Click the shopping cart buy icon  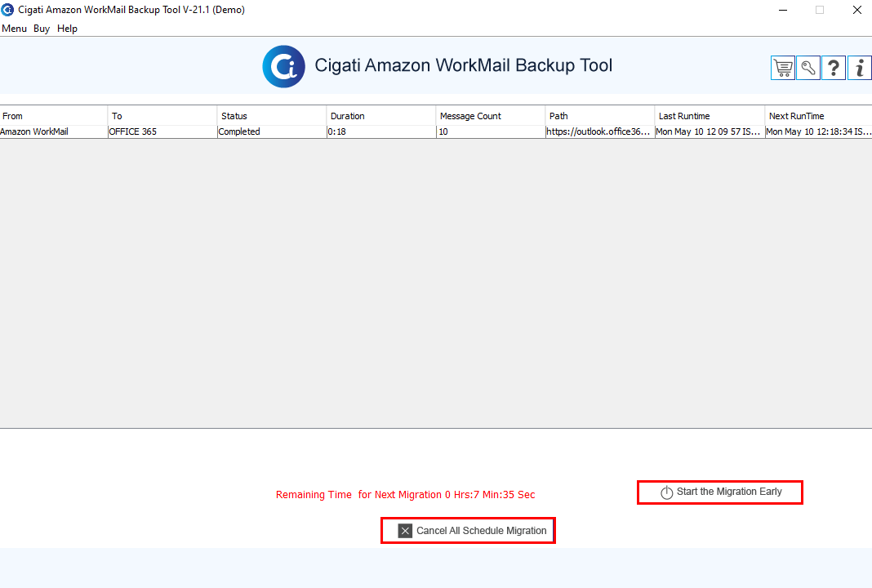782,68
